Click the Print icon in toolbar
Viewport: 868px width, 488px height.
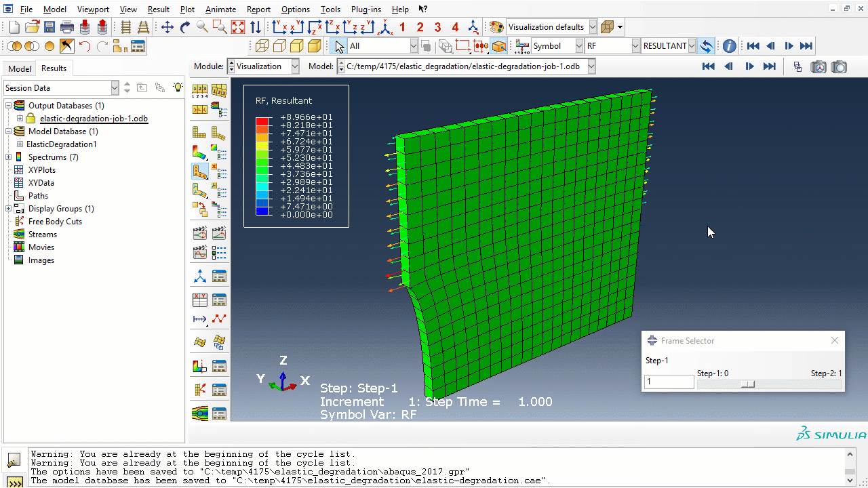[x=67, y=27]
